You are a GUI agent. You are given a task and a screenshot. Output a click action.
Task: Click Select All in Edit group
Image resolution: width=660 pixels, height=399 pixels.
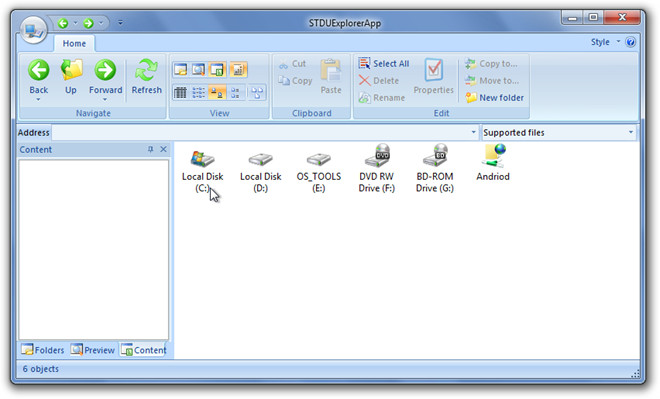(384, 64)
